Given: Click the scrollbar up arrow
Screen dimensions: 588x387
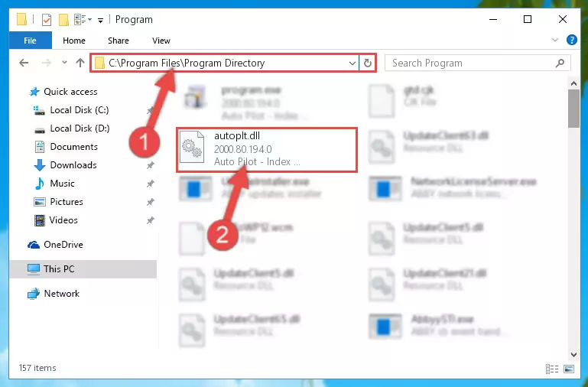Looking at the screenshot, I should [573, 83].
